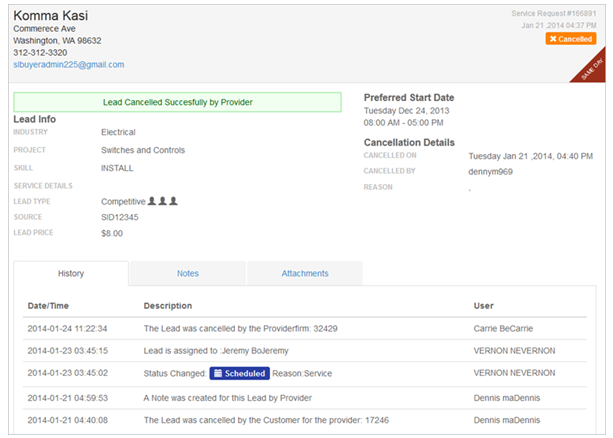Click the green Lead Cancelled Succesfully banner
This screenshot has width=613, height=438.
coord(177,102)
